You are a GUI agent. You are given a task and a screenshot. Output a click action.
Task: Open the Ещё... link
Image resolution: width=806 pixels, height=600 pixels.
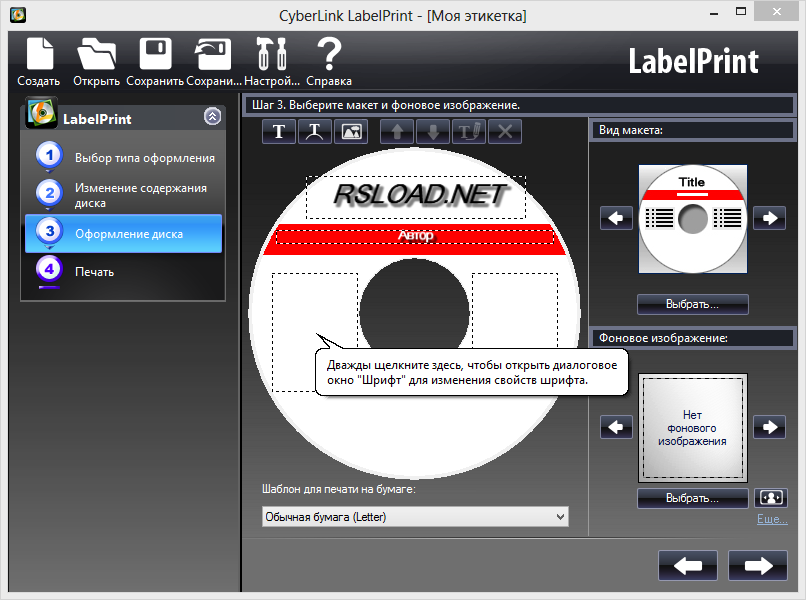pyautogui.click(x=771, y=519)
